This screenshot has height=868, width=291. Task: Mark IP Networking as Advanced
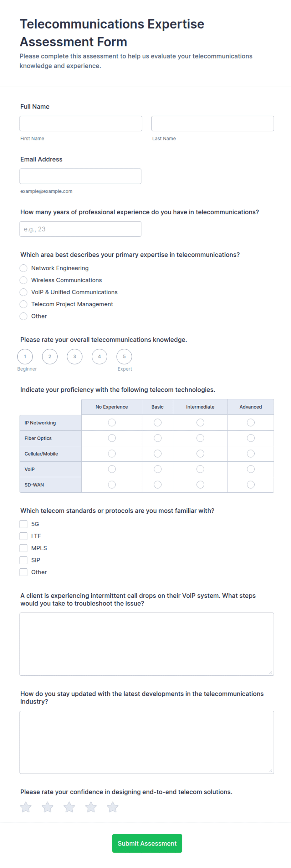tap(251, 423)
